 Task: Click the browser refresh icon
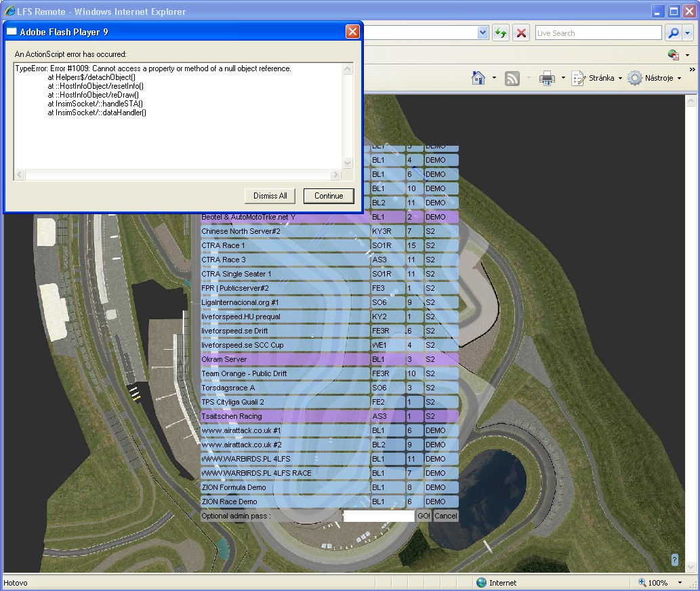click(x=501, y=33)
